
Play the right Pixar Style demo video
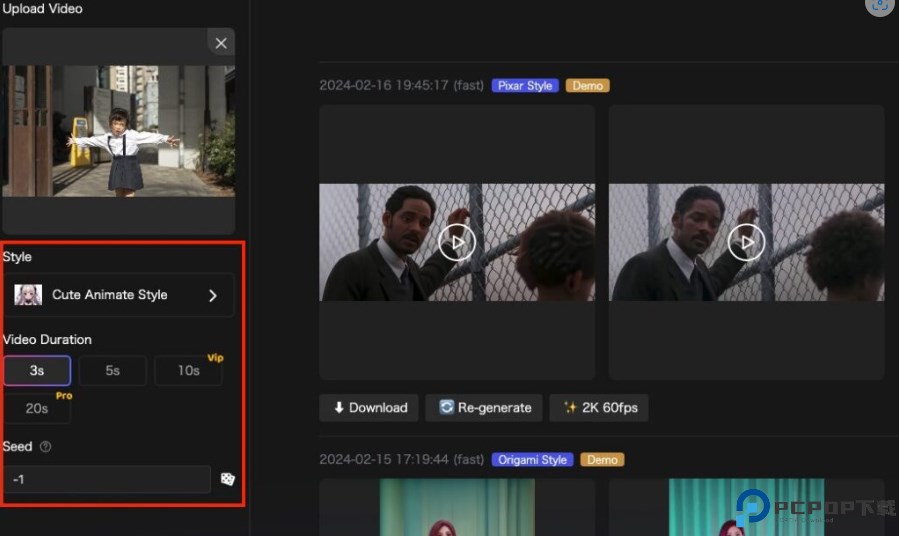(746, 242)
